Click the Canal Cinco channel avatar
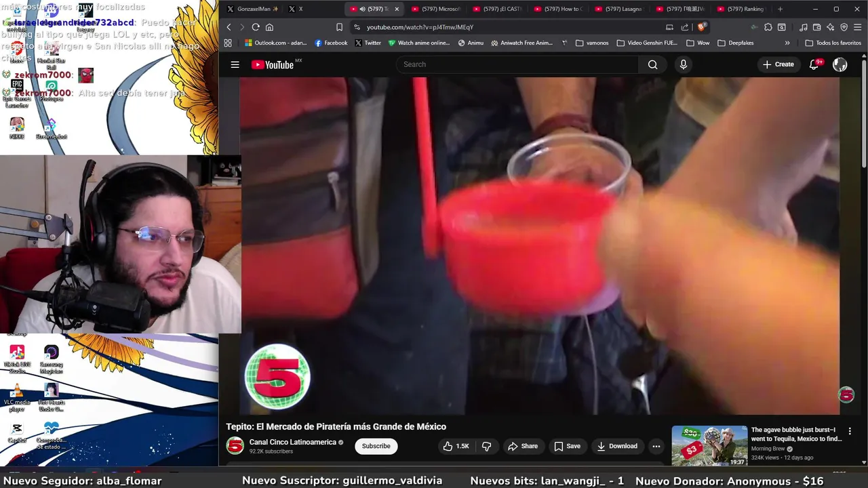This screenshot has width=868, height=488. pos(235,446)
